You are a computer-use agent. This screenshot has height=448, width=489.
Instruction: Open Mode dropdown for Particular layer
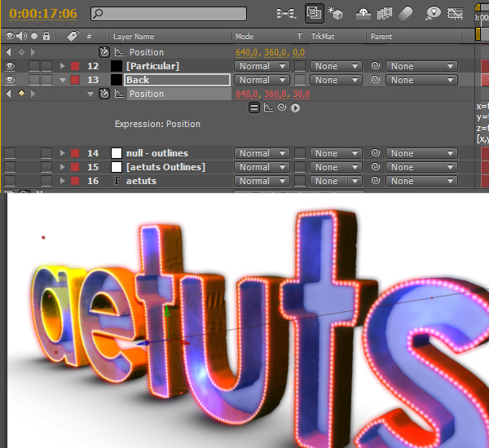(262, 66)
